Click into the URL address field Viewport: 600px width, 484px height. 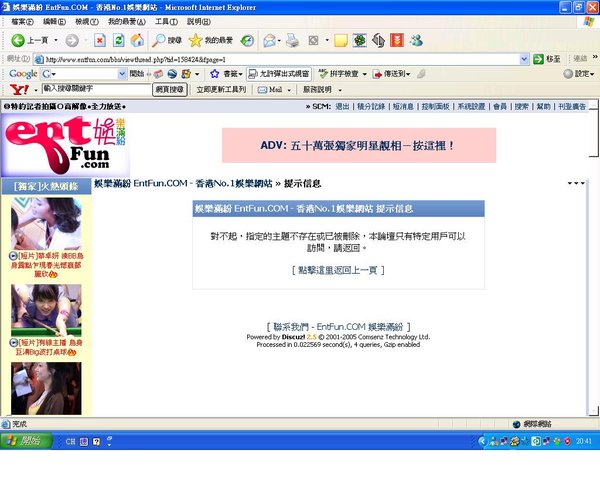pos(277,59)
